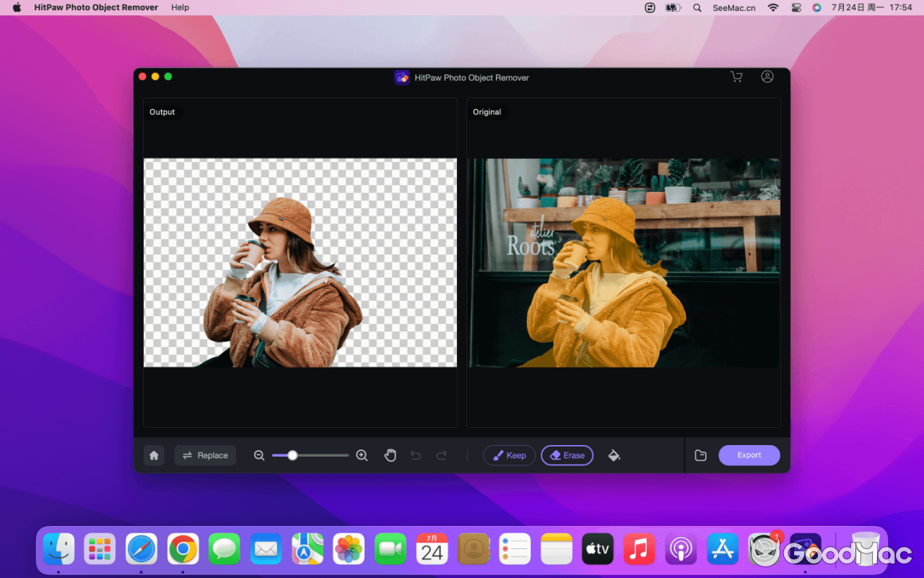
Task: Open the shopping cart in the title bar
Action: point(736,76)
